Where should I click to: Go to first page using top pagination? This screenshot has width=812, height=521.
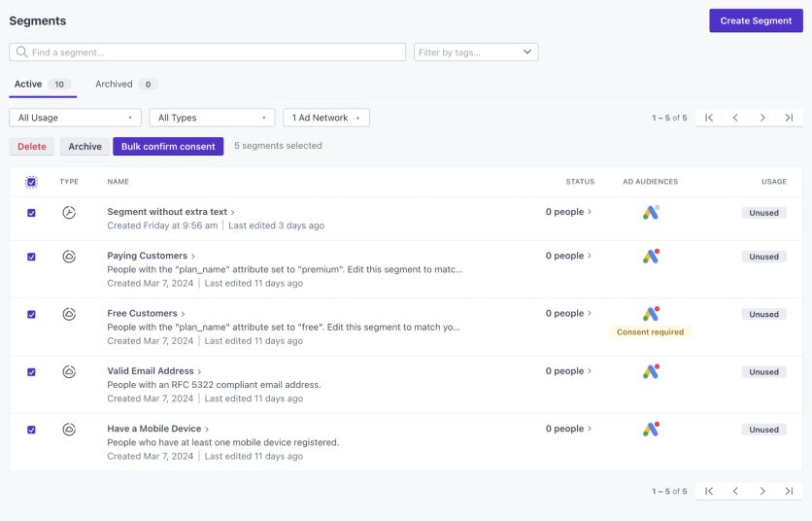(709, 118)
